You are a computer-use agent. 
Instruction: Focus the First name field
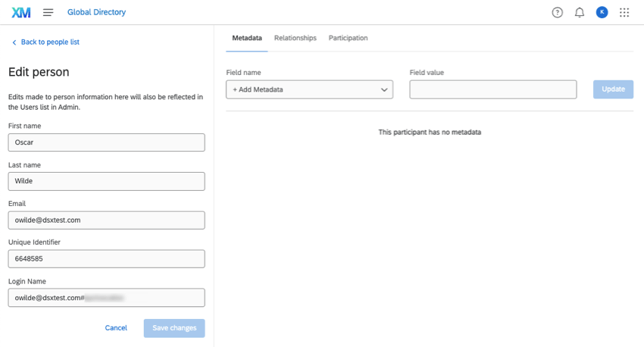(106, 142)
